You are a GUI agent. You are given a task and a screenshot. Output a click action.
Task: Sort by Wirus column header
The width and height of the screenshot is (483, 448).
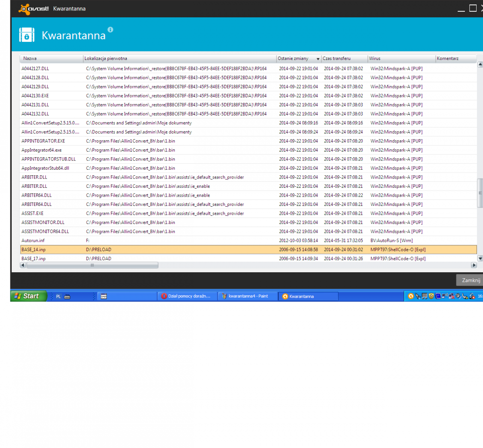click(402, 59)
